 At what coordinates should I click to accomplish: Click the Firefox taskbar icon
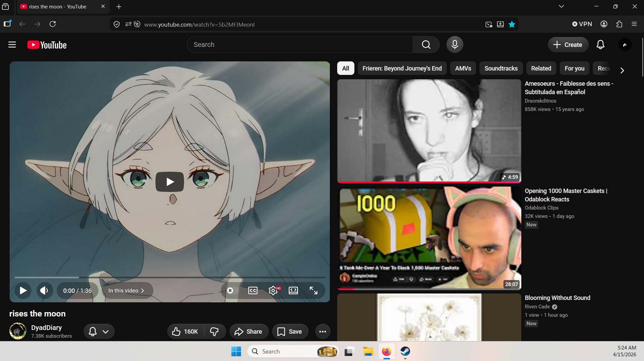[x=386, y=352]
